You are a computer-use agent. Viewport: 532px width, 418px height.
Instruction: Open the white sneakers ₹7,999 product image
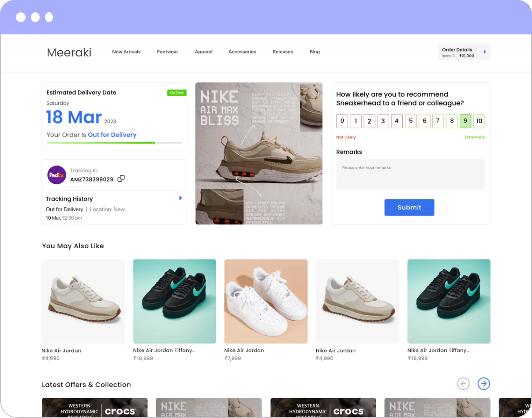pos(266,301)
